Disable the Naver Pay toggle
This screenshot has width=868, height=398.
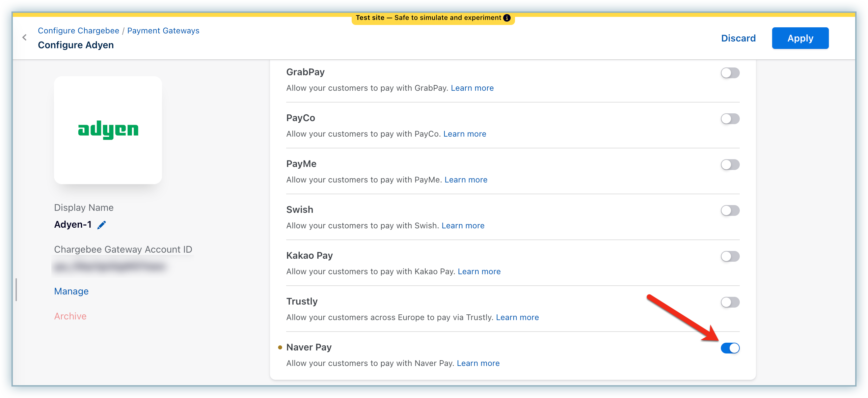point(730,348)
